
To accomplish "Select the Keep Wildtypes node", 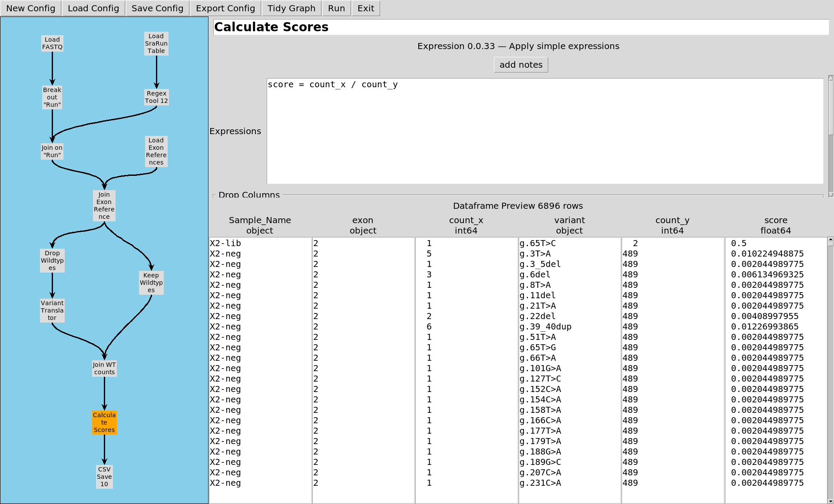I will coord(151,283).
